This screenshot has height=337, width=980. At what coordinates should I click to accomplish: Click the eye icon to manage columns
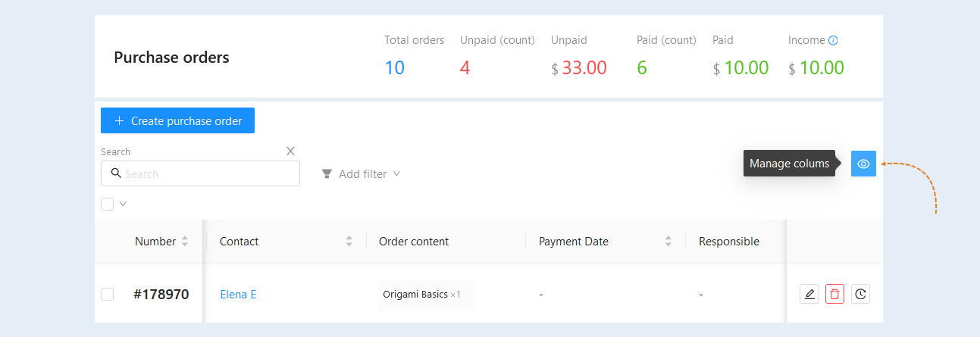[x=863, y=164]
